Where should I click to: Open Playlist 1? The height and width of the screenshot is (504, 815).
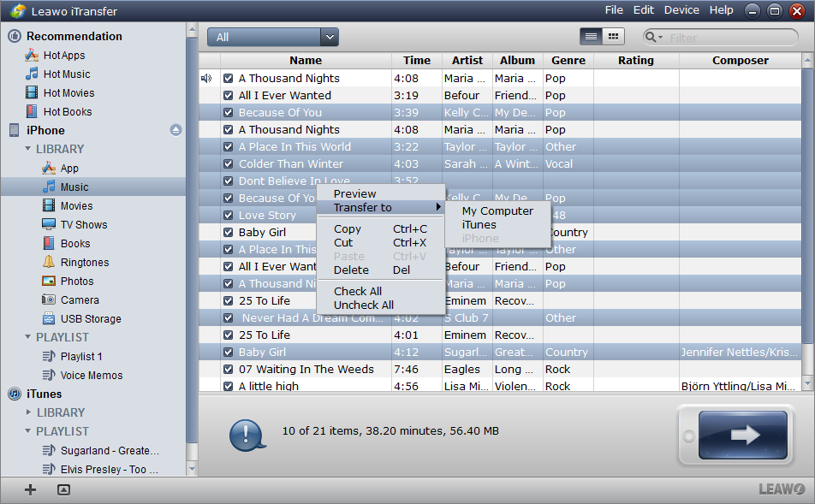[x=81, y=356]
